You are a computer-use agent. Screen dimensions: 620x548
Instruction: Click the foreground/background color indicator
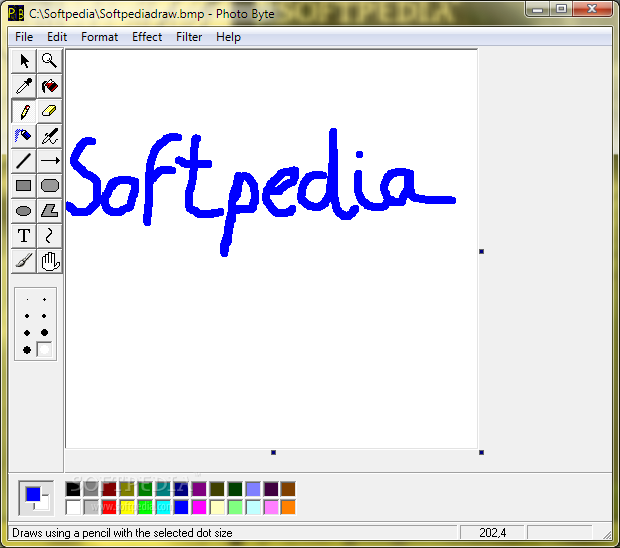pyautogui.click(x=36, y=498)
